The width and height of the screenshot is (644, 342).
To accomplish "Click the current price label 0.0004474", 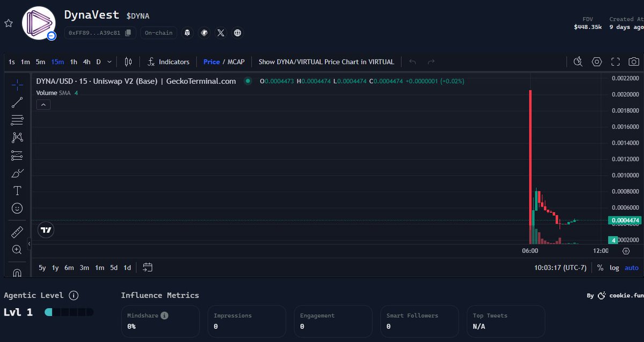I will click(x=625, y=220).
